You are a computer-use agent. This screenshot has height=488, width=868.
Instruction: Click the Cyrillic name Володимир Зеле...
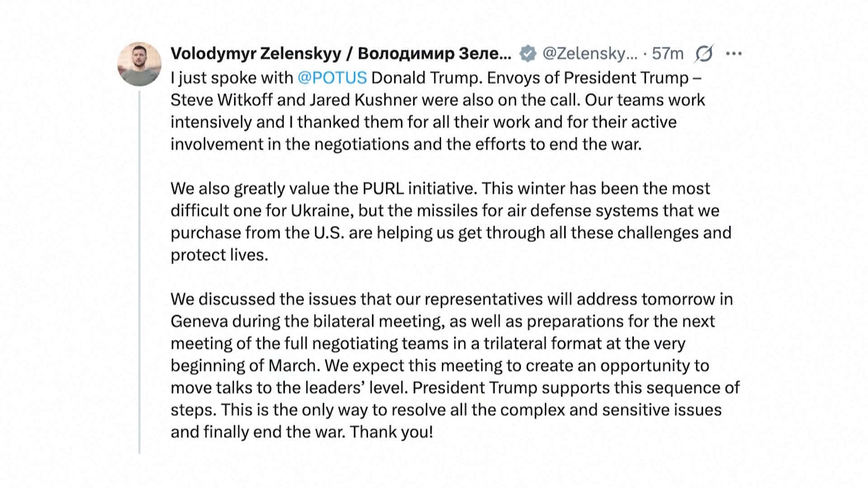434,54
